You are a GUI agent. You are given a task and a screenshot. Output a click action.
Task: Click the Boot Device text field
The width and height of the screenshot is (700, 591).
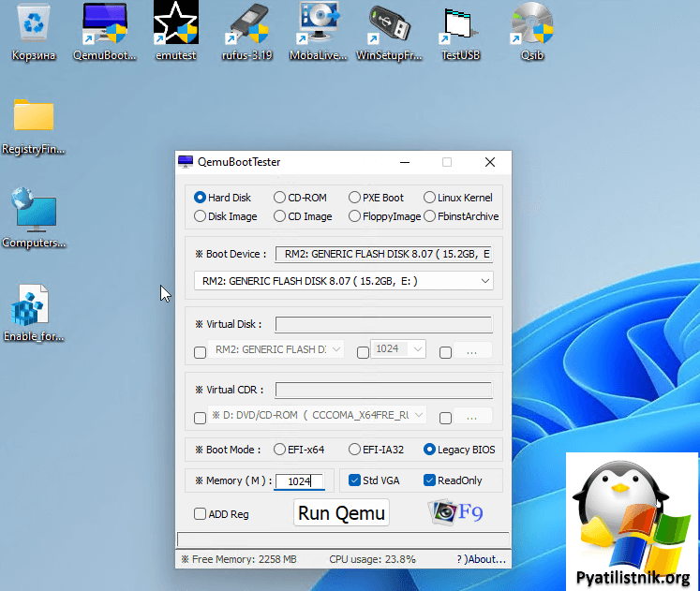tap(384, 254)
